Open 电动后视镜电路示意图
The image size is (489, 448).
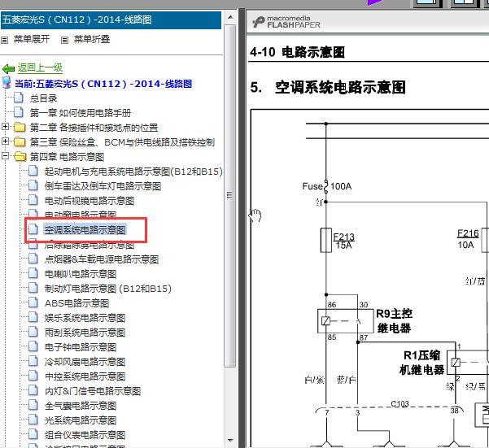coord(90,201)
